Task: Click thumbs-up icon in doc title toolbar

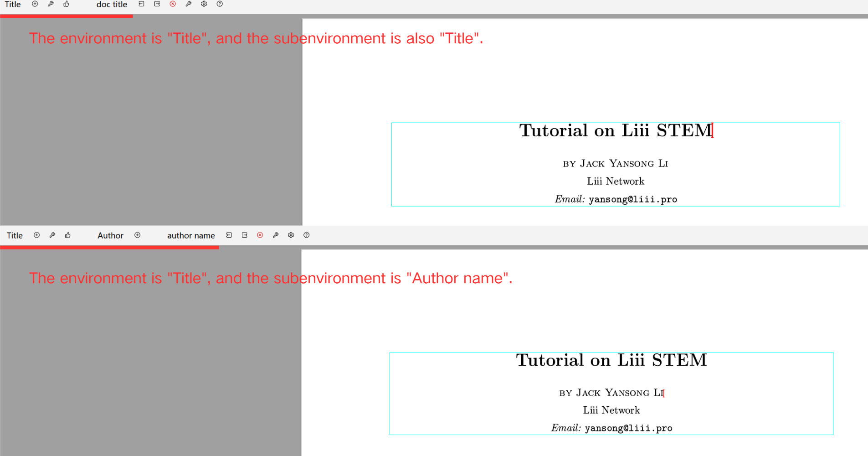Action: pyautogui.click(x=66, y=4)
